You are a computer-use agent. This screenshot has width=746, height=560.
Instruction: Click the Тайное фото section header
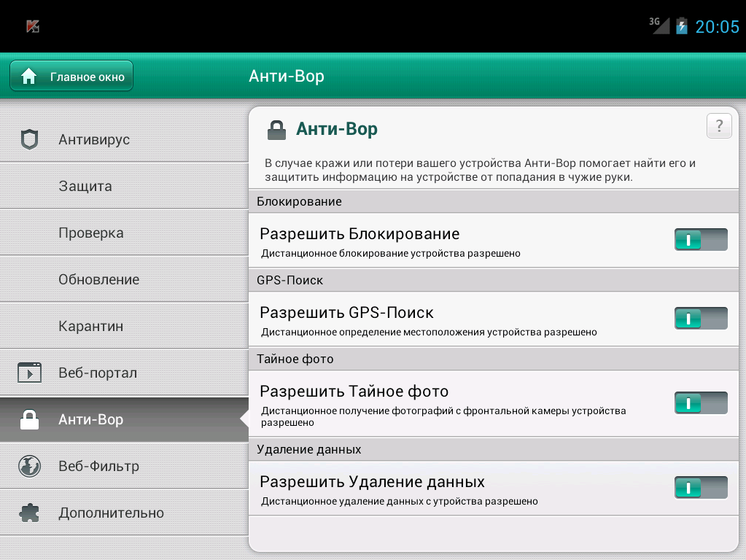click(494, 359)
